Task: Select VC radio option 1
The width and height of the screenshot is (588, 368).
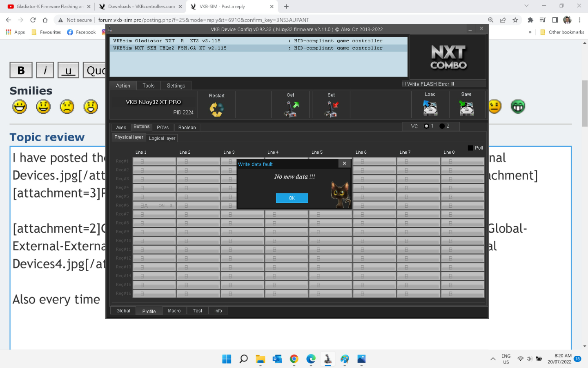Action: tap(426, 126)
